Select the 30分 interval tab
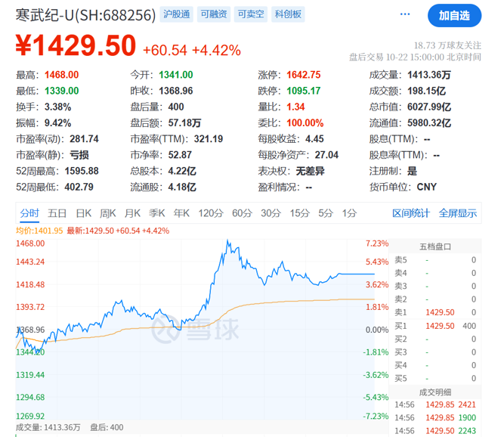Viewport: 504px width, 437px height. click(x=271, y=213)
